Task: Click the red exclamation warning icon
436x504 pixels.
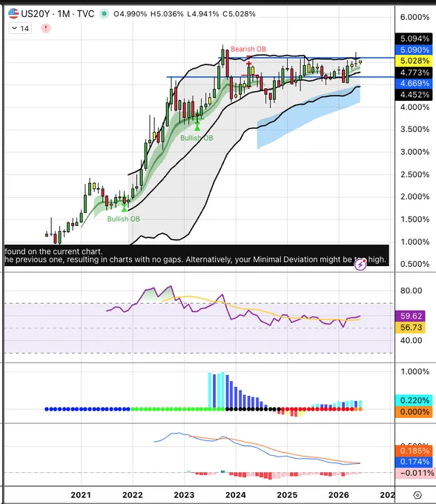Action: pos(46,28)
